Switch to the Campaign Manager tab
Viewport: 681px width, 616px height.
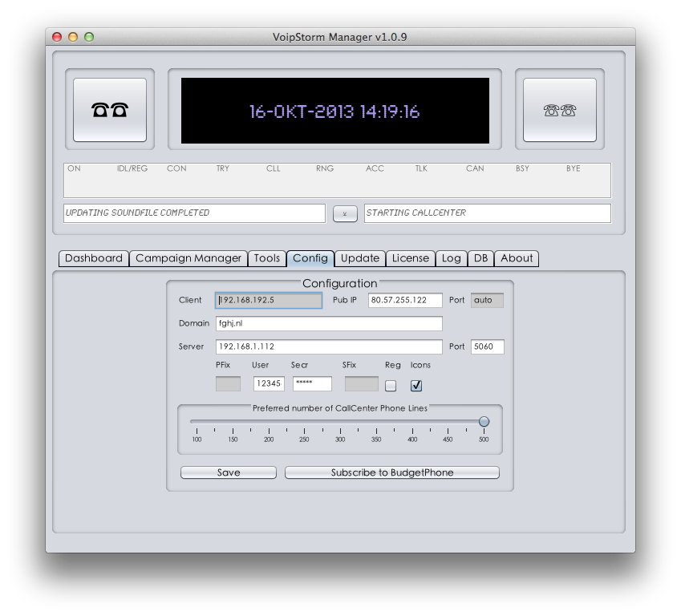[x=188, y=258]
